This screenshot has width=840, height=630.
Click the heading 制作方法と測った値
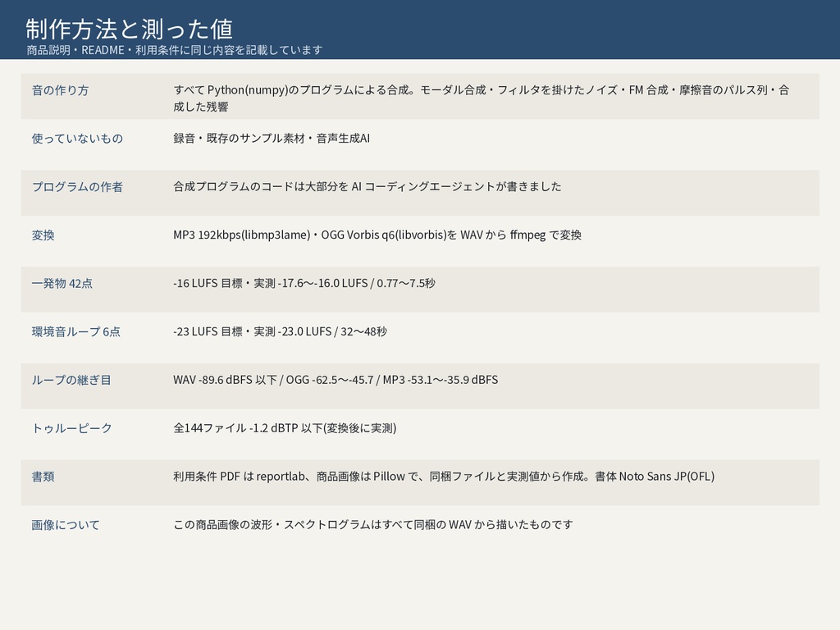click(129, 29)
